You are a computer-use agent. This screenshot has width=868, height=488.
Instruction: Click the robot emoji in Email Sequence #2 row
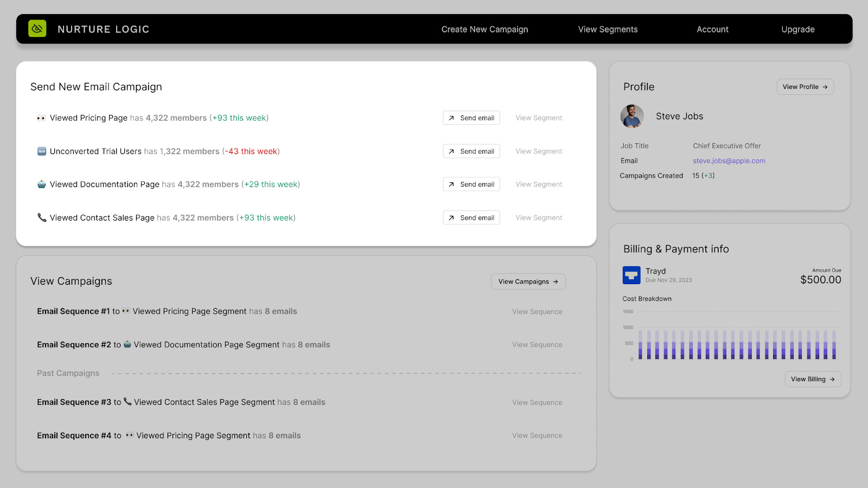click(x=127, y=344)
